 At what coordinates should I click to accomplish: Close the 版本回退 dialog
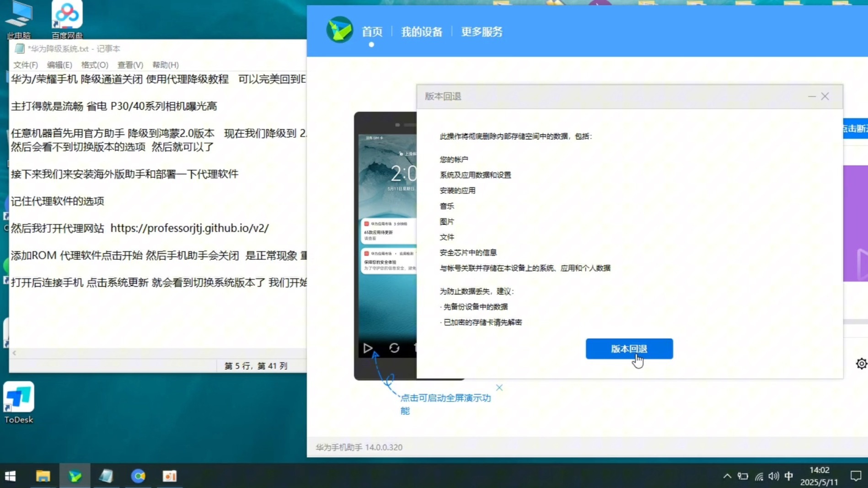[x=825, y=97]
